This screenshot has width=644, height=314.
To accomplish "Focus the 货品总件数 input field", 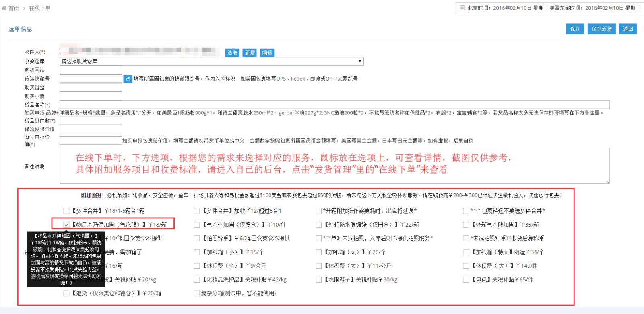I will [91, 121].
